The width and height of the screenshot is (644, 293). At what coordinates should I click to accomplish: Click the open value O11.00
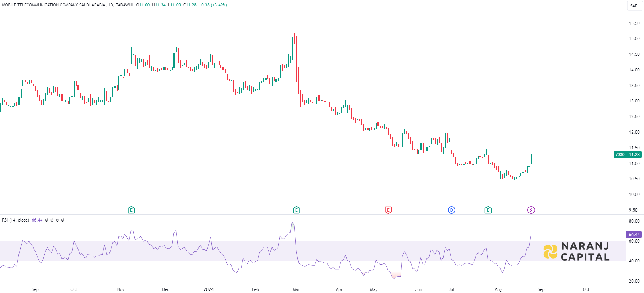point(143,5)
